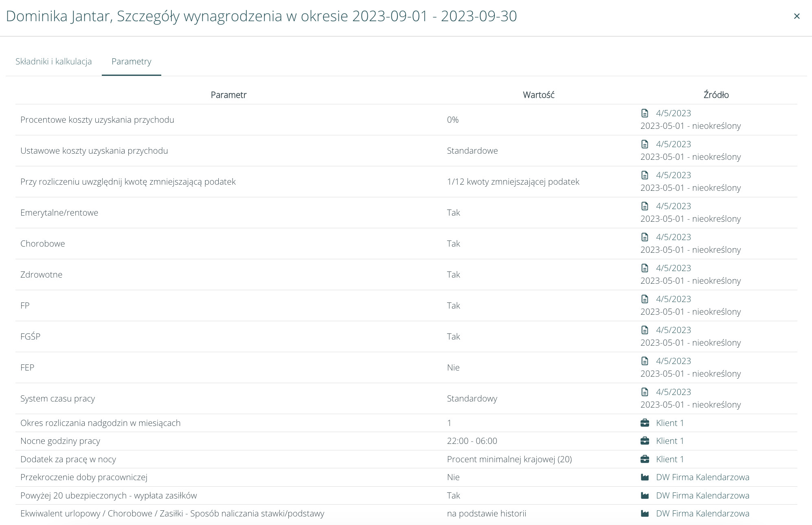
Task: Switch to Składniki i kalkulacja tab
Action: (53, 62)
